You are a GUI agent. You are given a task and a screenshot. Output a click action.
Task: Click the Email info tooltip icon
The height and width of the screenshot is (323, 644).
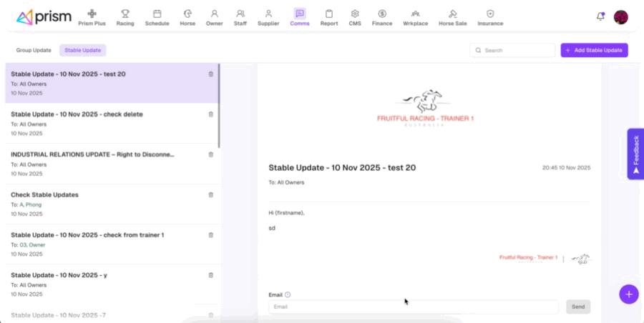tap(288, 294)
